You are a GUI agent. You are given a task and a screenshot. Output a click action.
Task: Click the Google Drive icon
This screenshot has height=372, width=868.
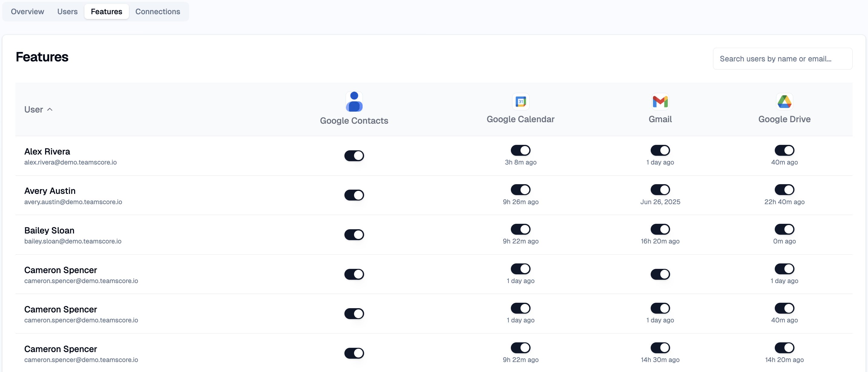pos(784,101)
